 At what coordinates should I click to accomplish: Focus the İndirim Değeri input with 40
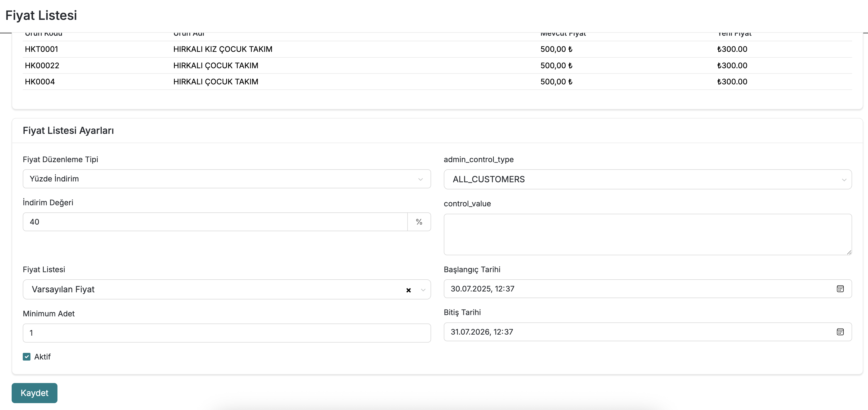215,222
